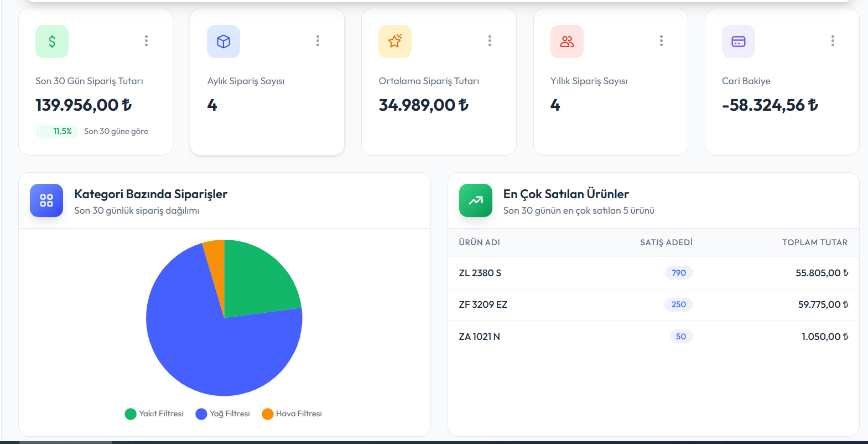Select the ZL 2380 S product row
868x444 pixels.
coord(653,273)
